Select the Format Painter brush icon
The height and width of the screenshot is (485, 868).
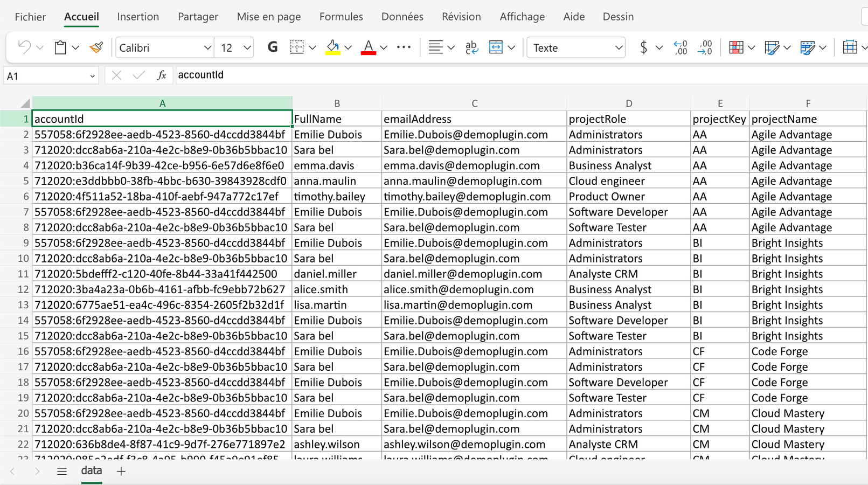[x=96, y=47]
